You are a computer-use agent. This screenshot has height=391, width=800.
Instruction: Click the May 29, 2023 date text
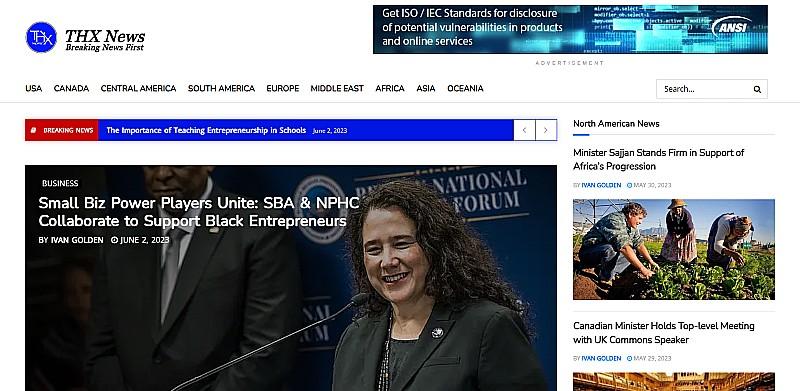coord(653,358)
